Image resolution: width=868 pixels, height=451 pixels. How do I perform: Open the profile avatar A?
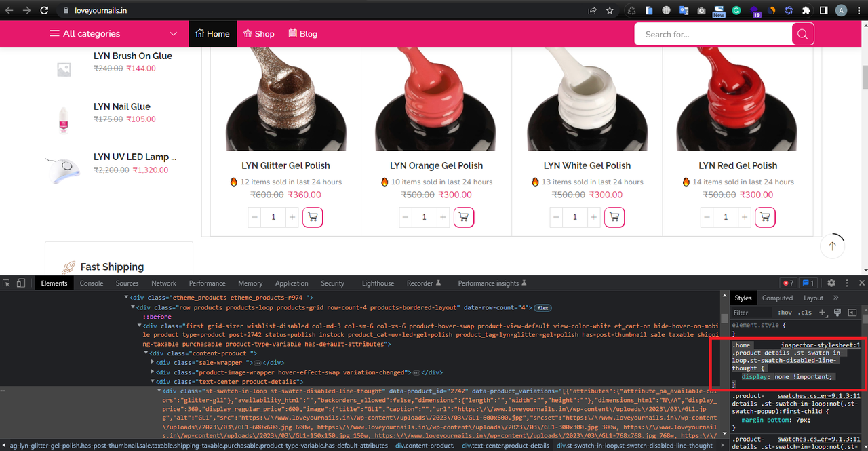842,11
